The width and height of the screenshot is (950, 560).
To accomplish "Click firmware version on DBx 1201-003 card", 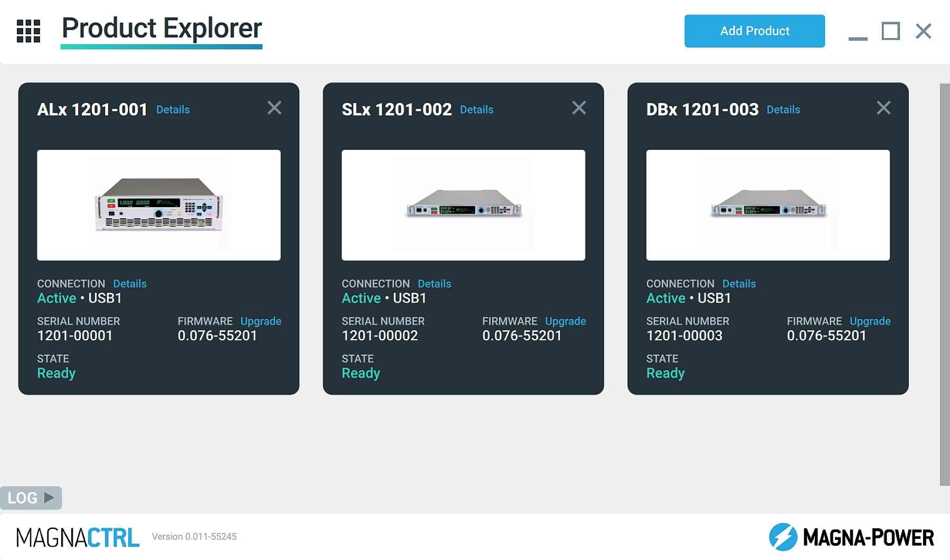I will [x=826, y=336].
